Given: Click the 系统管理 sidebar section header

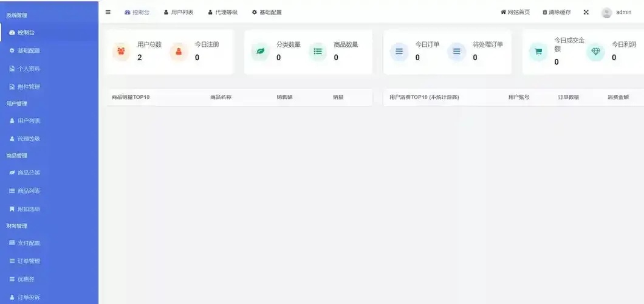Looking at the screenshot, I should pyautogui.click(x=17, y=16).
